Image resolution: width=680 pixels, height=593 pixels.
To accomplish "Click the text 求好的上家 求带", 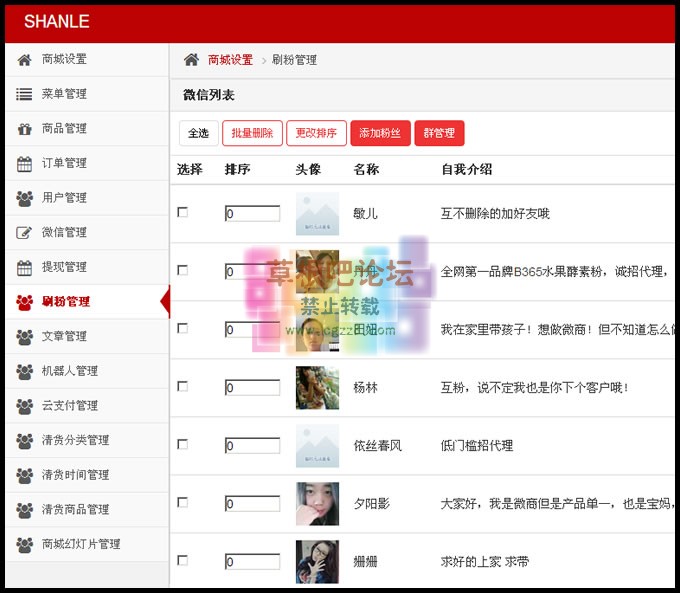I will point(485,562).
